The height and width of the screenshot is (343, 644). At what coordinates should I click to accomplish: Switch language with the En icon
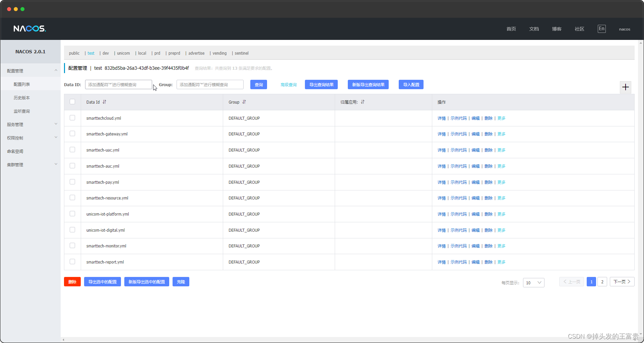601,29
